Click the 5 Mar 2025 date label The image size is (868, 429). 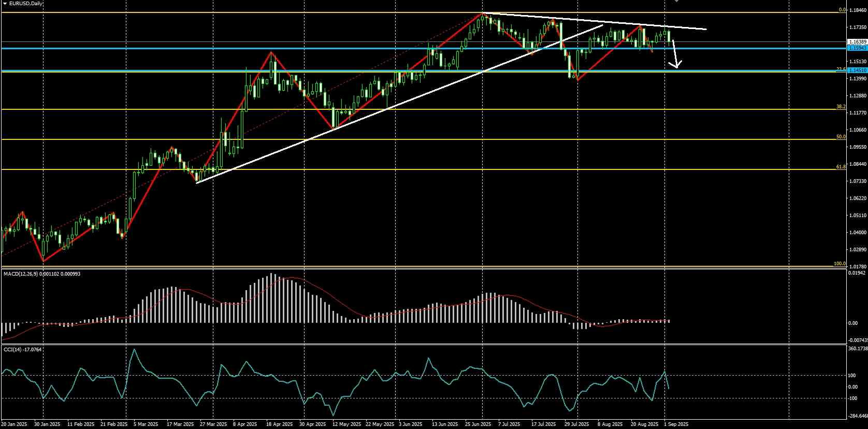point(146,424)
